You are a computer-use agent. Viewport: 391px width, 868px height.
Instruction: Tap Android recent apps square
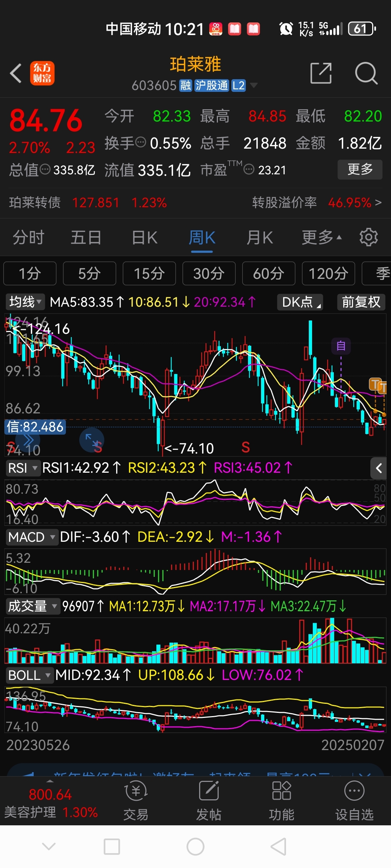[x=112, y=847]
